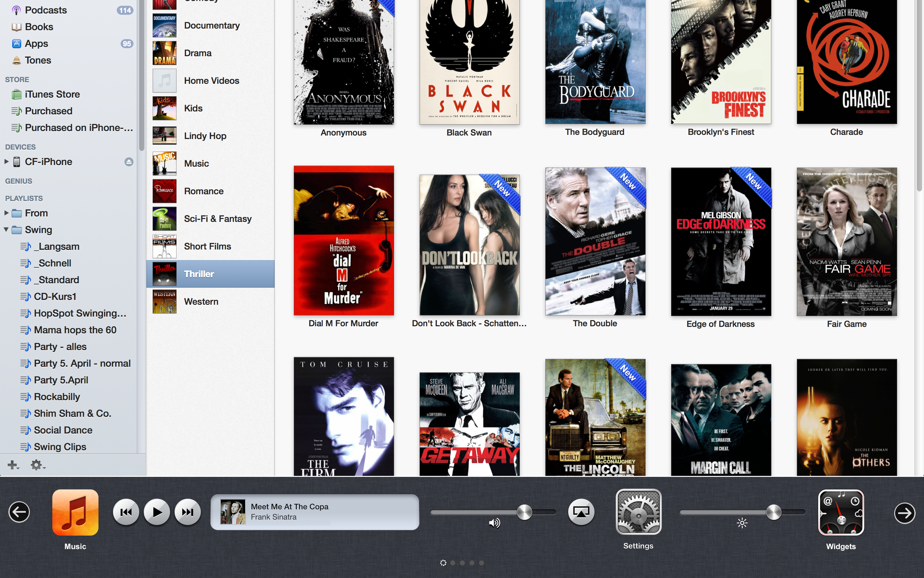
Task: Collapse the Swing playlist folder
Action: 6,229
